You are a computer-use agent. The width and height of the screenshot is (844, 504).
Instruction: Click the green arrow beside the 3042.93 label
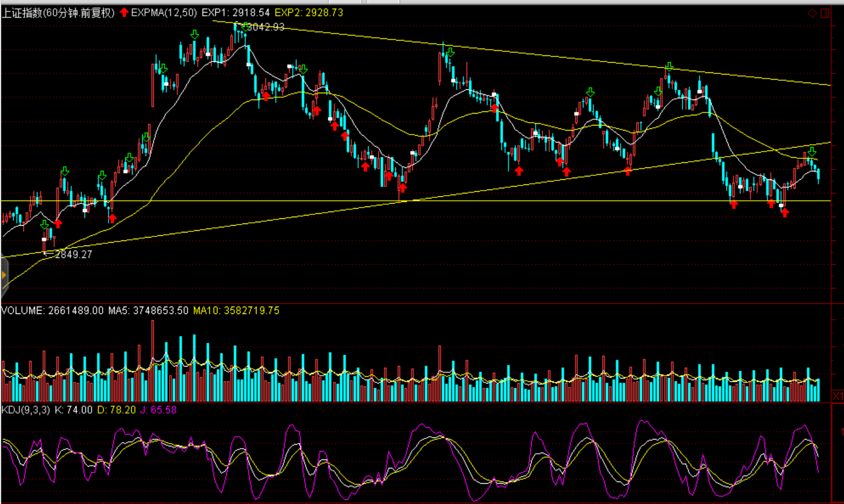[244, 27]
